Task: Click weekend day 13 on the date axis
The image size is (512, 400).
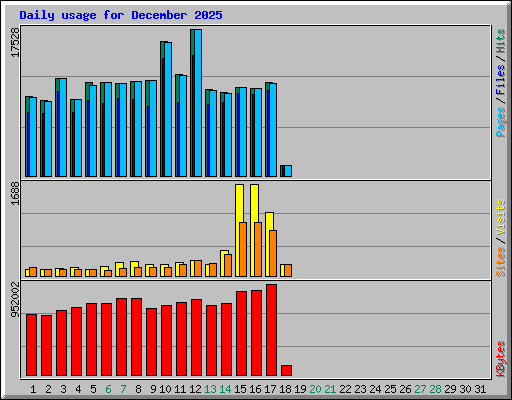Action: [x=210, y=389]
